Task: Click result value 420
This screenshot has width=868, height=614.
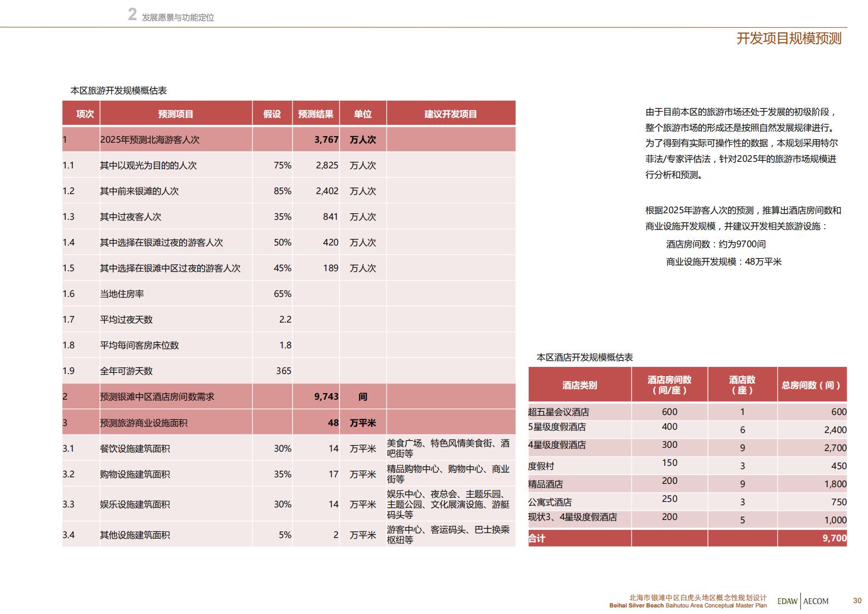Action: pyautogui.click(x=331, y=242)
